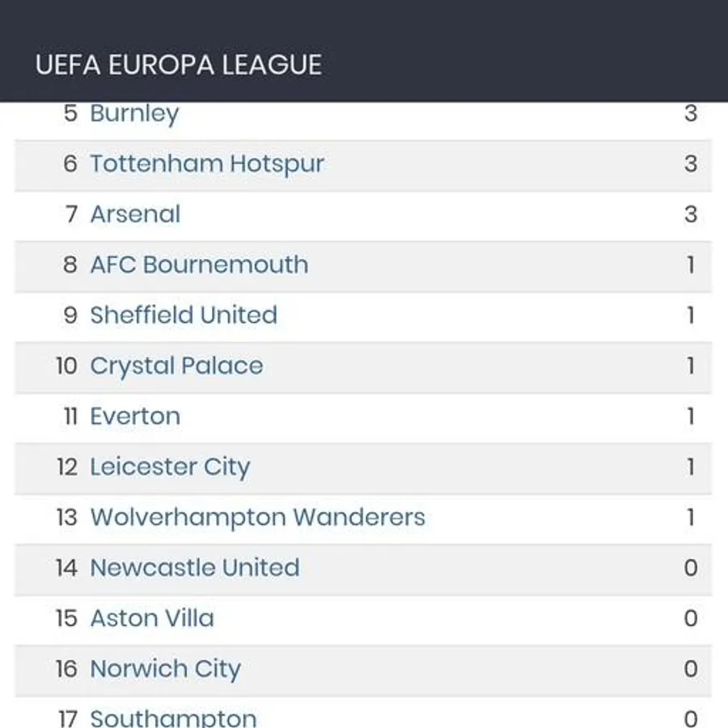Screen dimensions: 728x728
Task: Click the points value in Burnley's row
Action: point(690,113)
